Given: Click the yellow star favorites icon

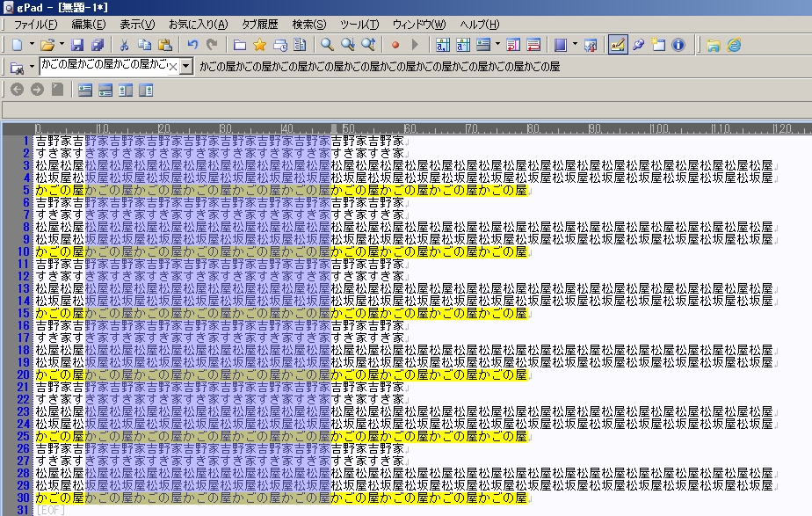Looking at the screenshot, I should pyautogui.click(x=259, y=45).
